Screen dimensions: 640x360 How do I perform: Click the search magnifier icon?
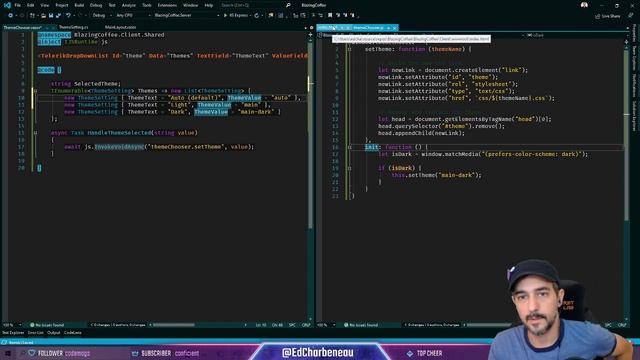tap(288, 5)
